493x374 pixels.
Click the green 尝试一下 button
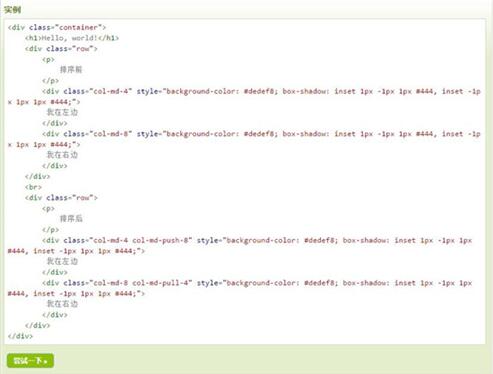point(30,360)
